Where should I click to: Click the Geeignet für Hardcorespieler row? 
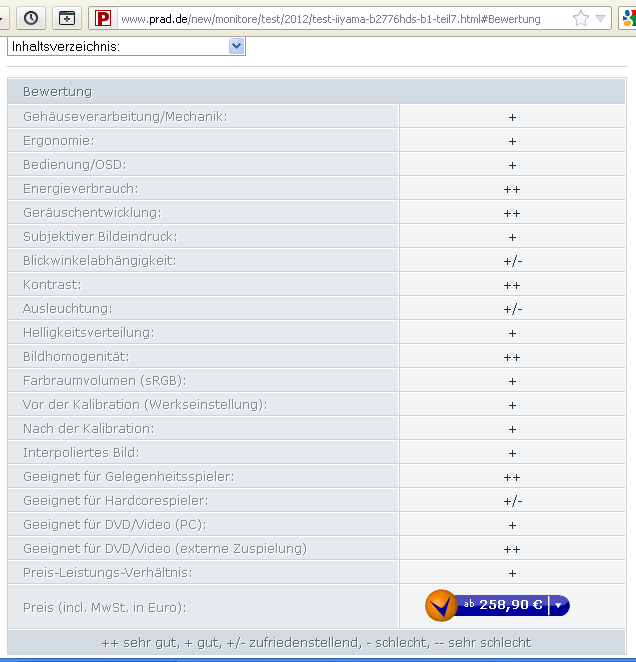(x=115, y=501)
